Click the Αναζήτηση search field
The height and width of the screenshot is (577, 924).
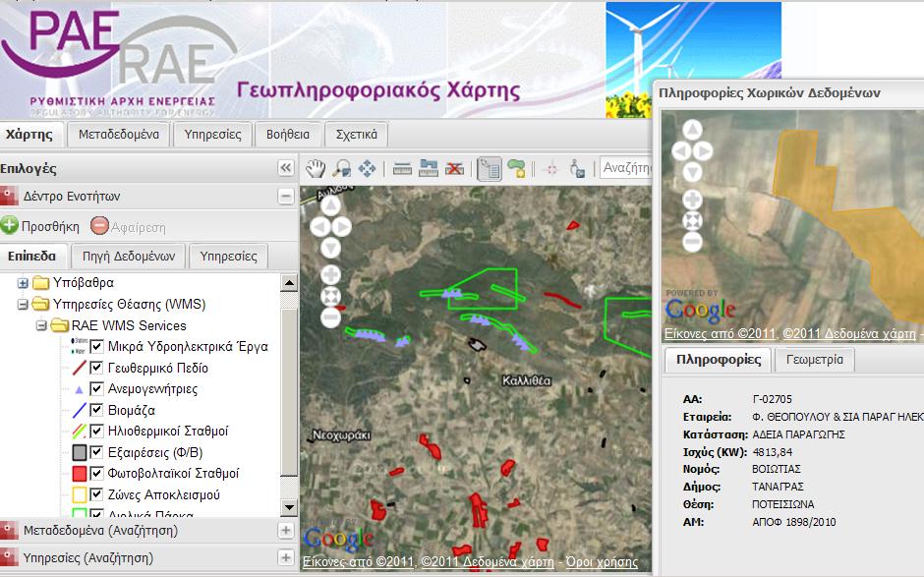(625, 168)
